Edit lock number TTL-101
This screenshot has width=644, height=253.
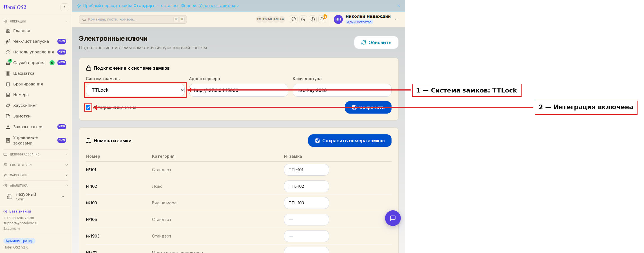click(x=307, y=170)
